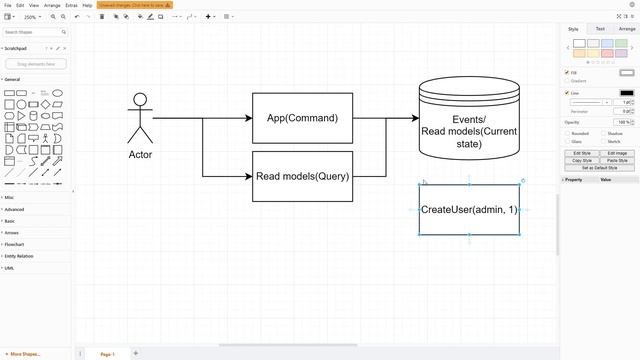Open the Connection style dropdown
This screenshot has width=640, height=360.
(x=177, y=17)
